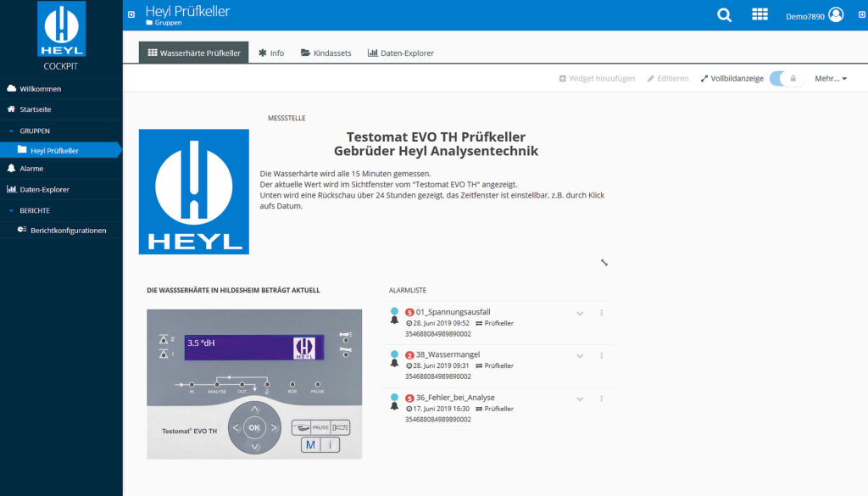The image size is (868, 496).
Task: Collapse the BERICHTE sidebar section
Action: 11,211
